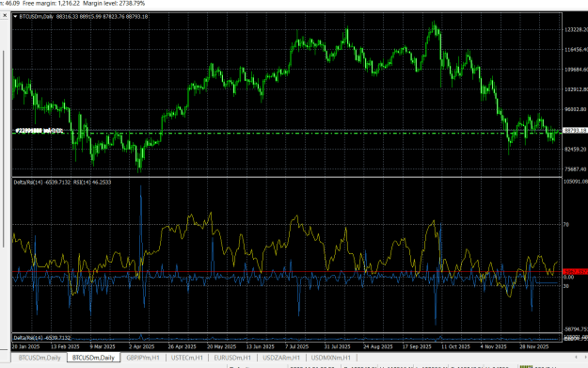The height and width of the screenshot is (368, 588).
Task: Click the 116456.40 price scale label
Action: 576,50
